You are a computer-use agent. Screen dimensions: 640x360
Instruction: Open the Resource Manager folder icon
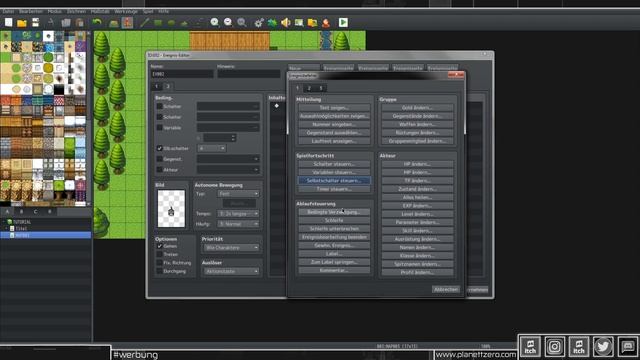(312, 22)
